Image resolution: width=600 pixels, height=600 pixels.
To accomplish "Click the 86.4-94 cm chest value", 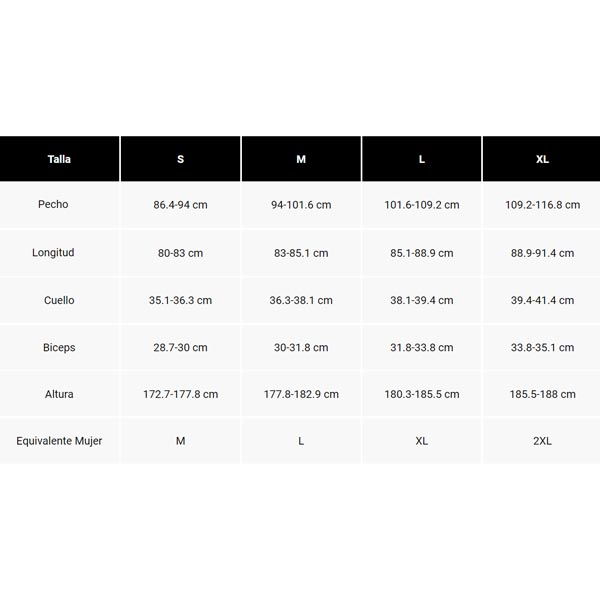I will pyautogui.click(x=180, y=205).
